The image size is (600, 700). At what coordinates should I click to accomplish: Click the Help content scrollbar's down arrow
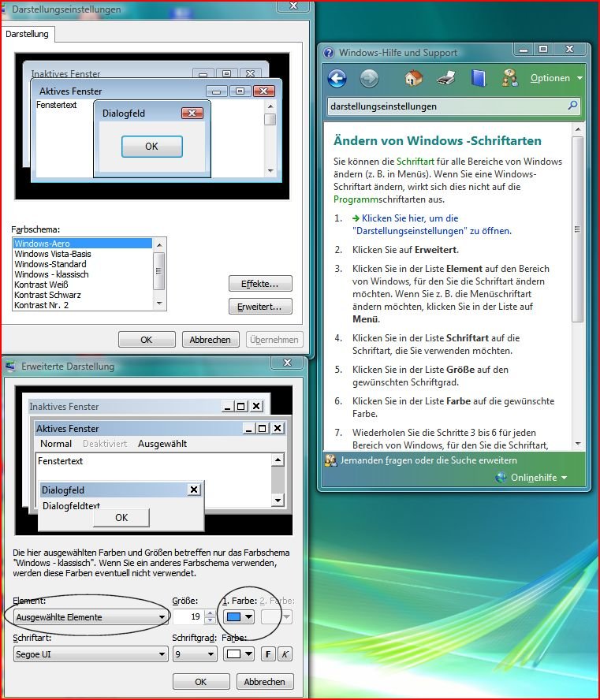click(x=578, y=444)
